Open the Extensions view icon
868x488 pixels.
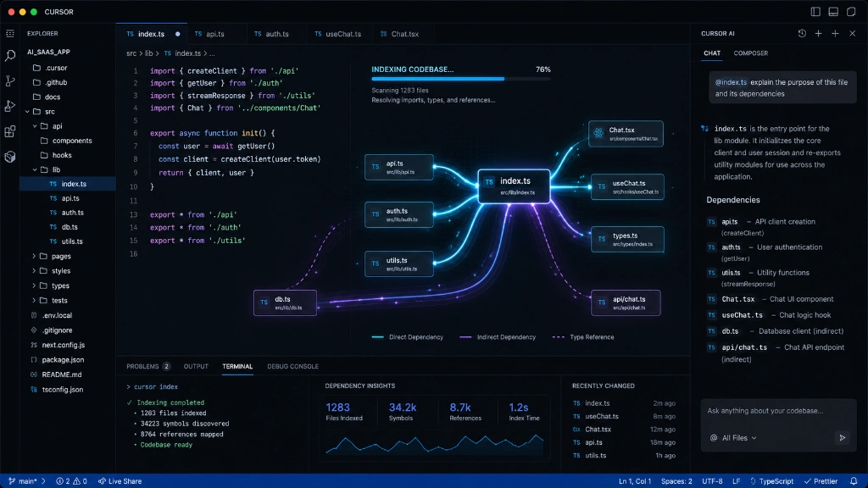click(x=10, y=131)
